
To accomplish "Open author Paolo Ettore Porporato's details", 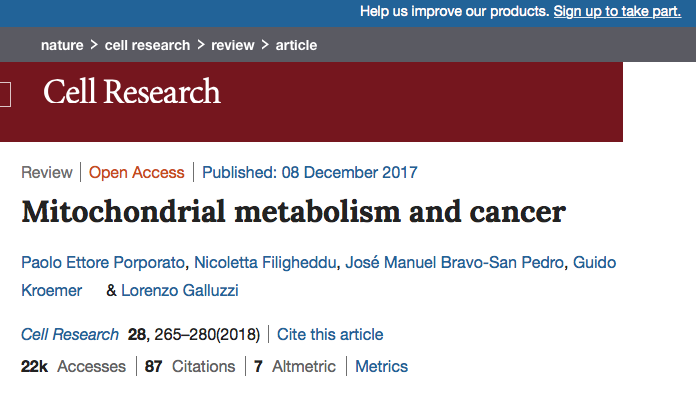I will tap(102, 263).
